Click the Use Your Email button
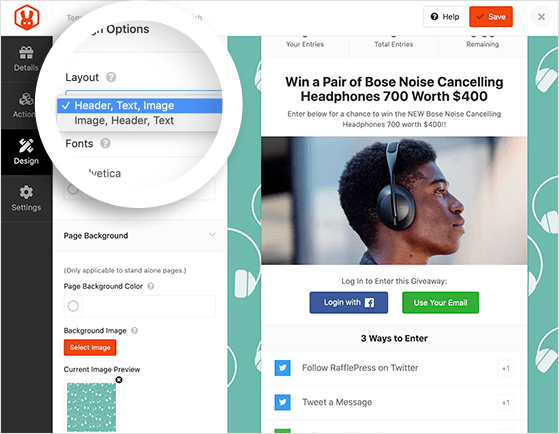 coord(440,303)
